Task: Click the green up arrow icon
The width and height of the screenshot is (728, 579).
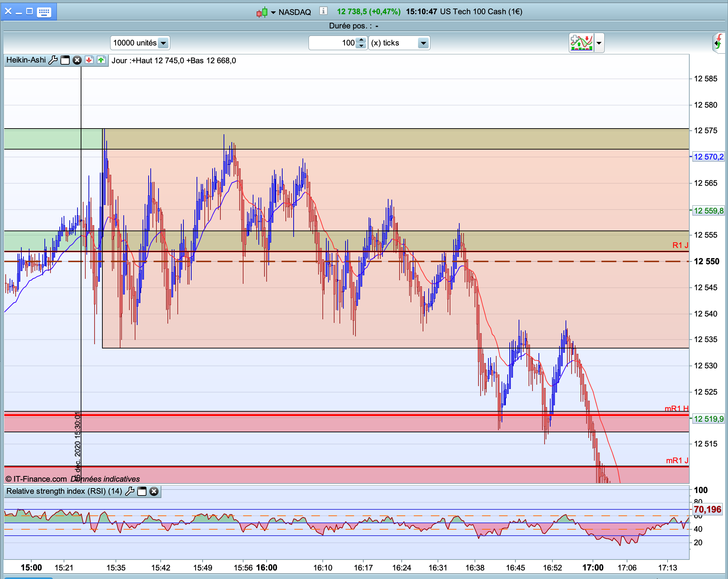Action: (x=101, y=60)
